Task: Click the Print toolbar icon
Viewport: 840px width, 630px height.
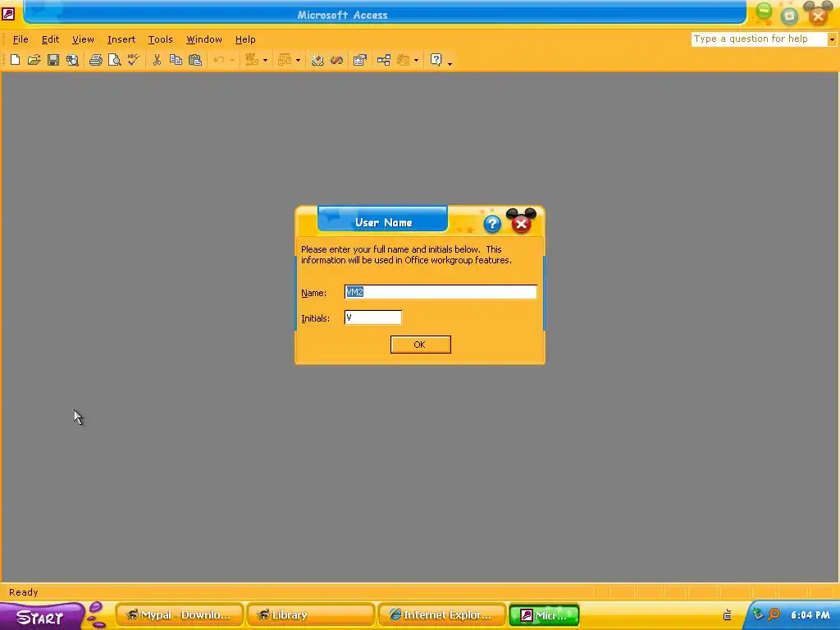Action: 96,60
